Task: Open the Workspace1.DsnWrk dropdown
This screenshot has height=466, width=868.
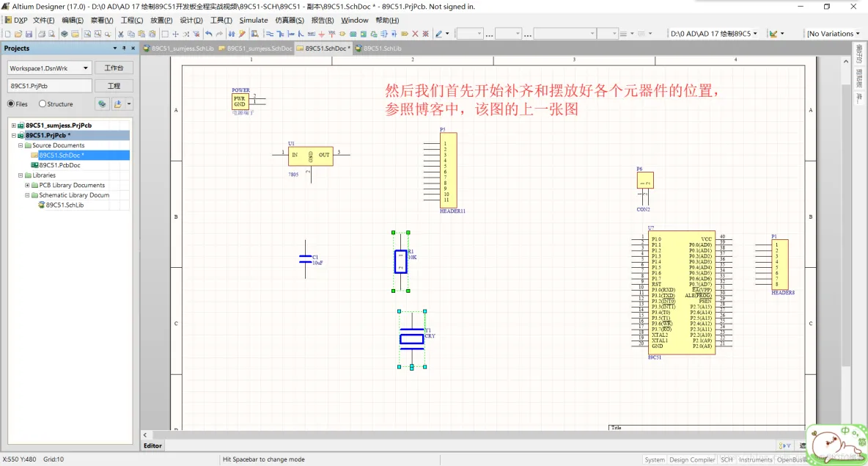Action: (85, 68)
